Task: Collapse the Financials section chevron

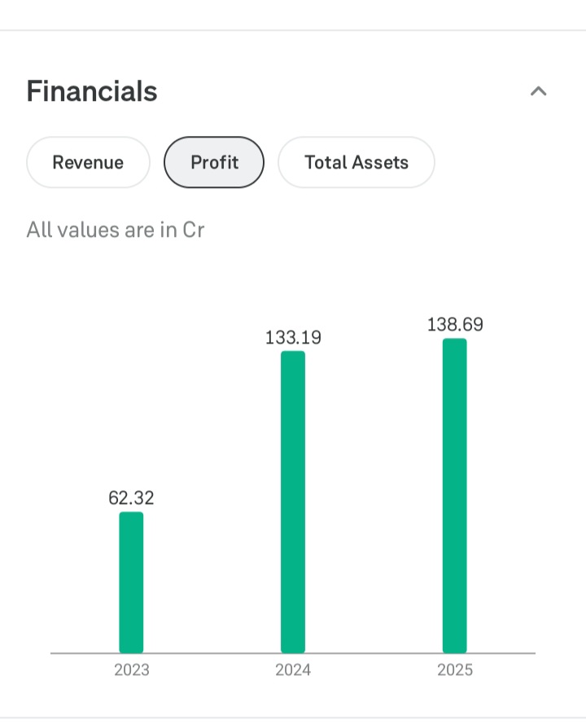Action: (x=538, y=91)
